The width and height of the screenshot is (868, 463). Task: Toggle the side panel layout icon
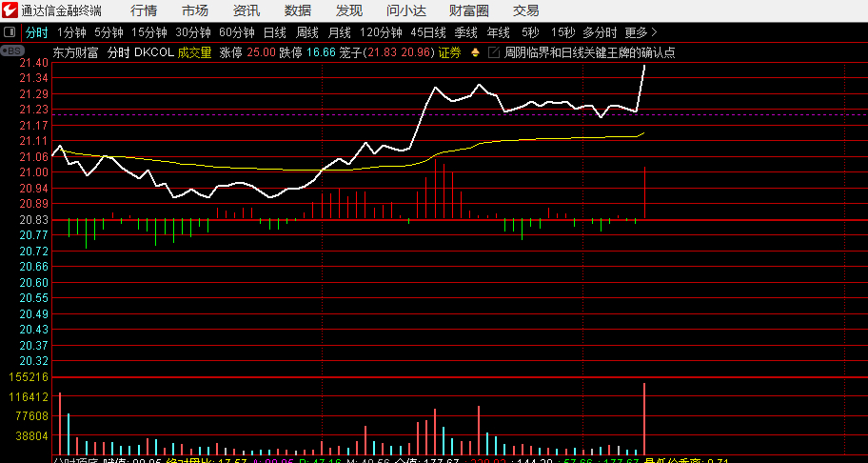click(10, 32)
